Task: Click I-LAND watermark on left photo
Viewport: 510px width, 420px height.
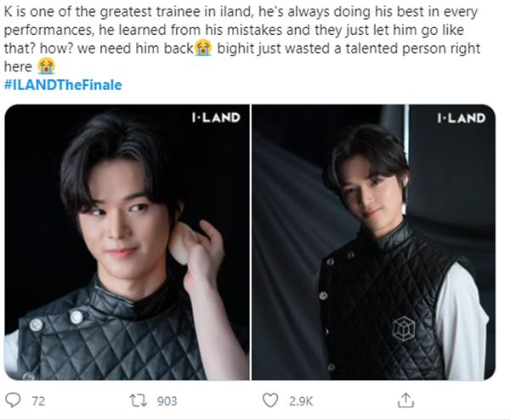Action: pyautogui.click(x=216, y=117)
